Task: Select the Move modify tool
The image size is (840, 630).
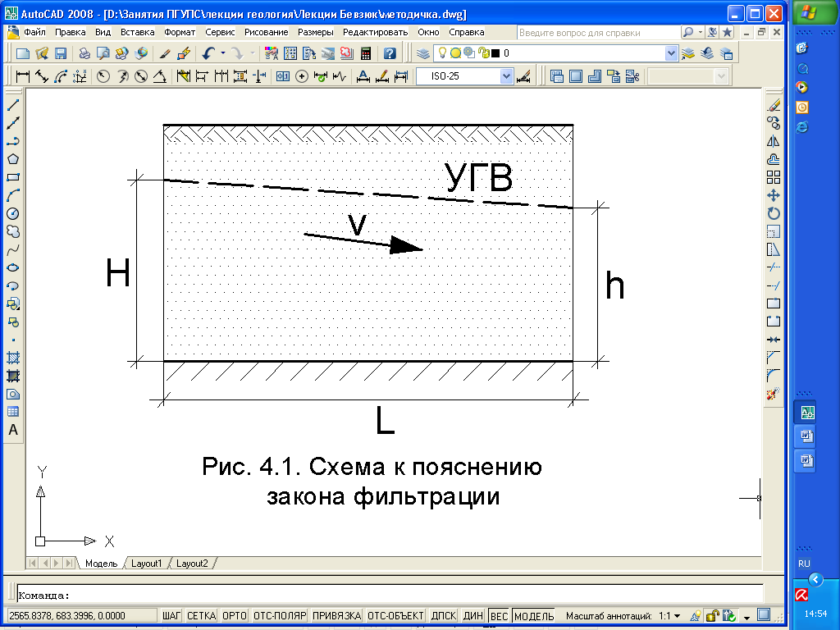Action: point(773,195)
